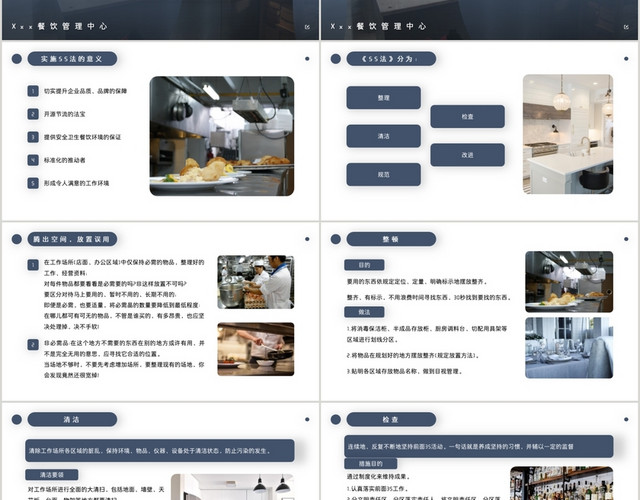
Task: Click the line 要用的东西依规定定位、定量
Action: tap(417, 281)
